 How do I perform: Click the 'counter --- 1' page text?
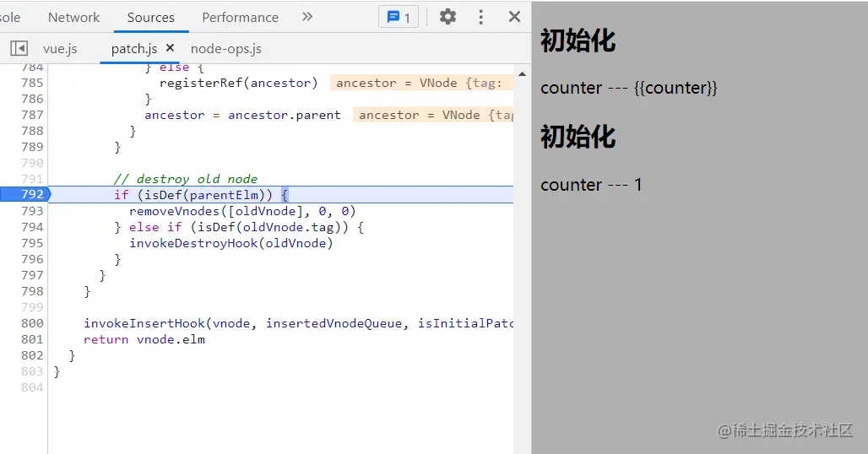pyautogui.click(x=591, y=185)
